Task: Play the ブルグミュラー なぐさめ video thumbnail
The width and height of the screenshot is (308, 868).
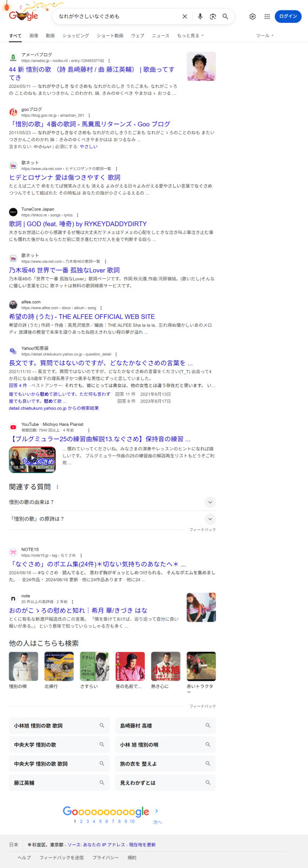Action: 32,459
